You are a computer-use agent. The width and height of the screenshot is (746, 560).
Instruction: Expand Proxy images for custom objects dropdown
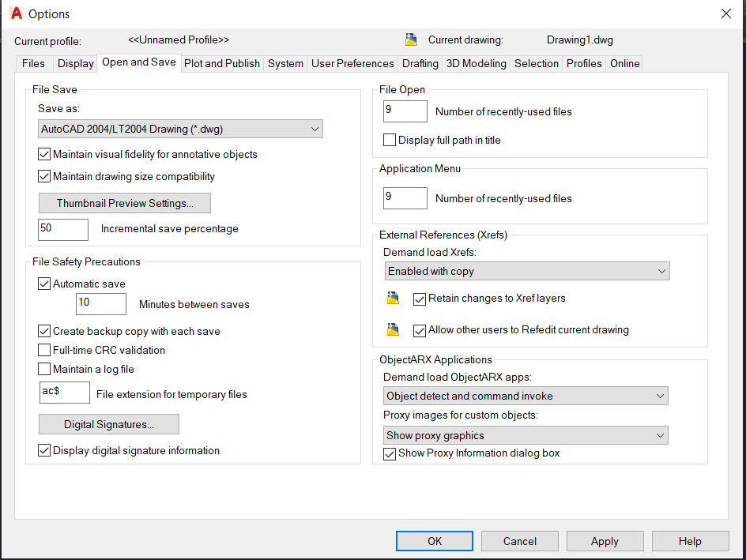pyautogui.click(x=526, y=435)
